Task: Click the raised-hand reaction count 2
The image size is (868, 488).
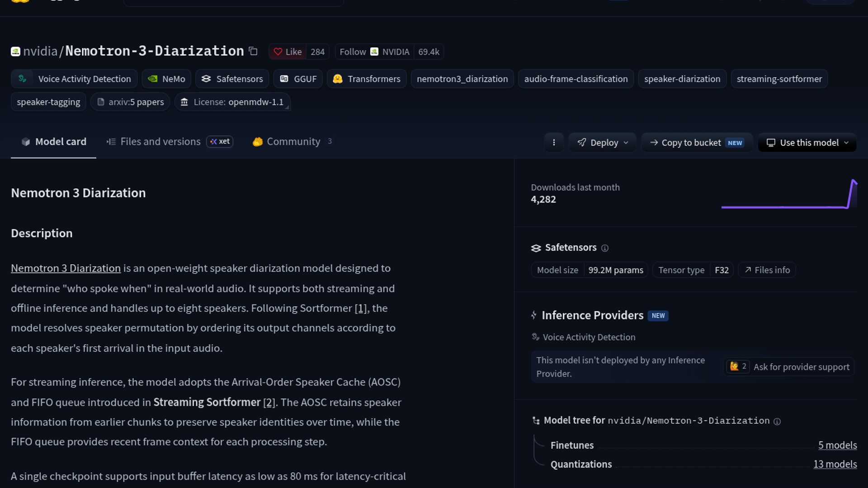Action: pos(738,366)
